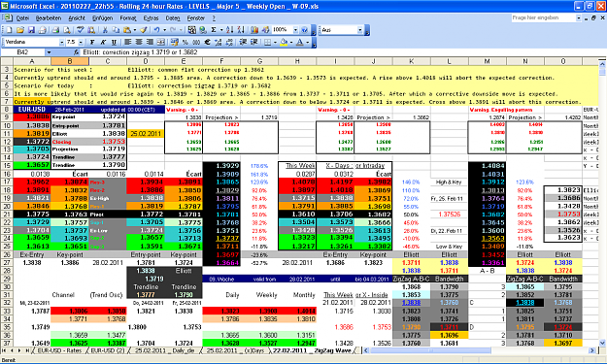Save the workbook with the diskette icon
This screenshot has width=607, height=364.
(31, 30)
